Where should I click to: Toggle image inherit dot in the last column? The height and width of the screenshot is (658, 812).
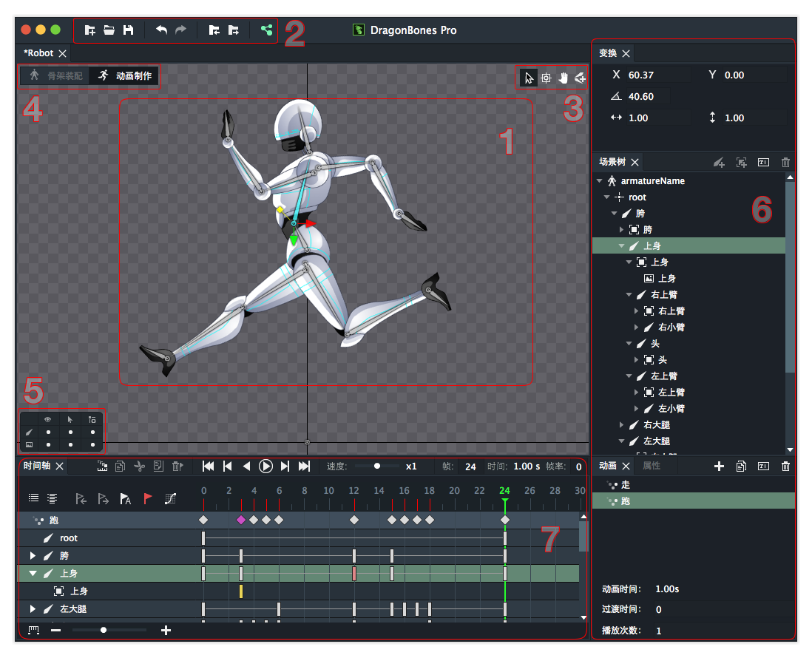click(92, 445)
